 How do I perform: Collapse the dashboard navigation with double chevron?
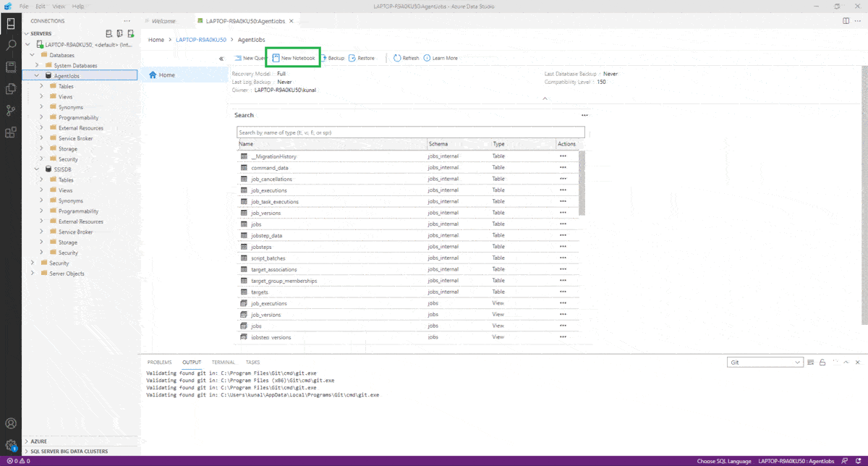tap(221, 59)
